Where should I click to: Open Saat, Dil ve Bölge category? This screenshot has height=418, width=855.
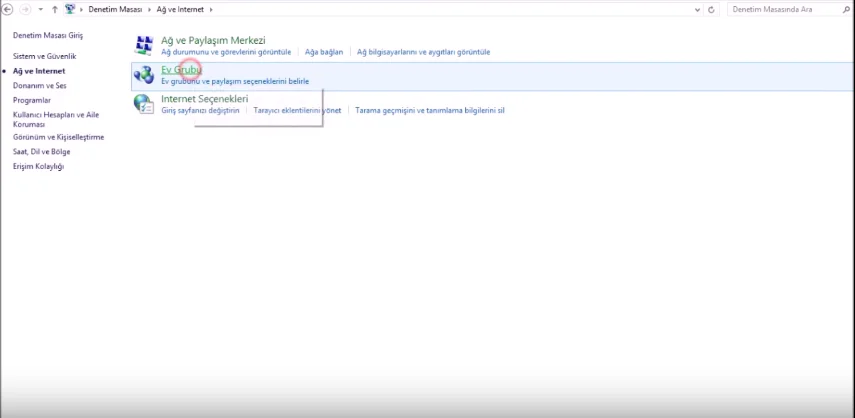(x=41, y=152)
